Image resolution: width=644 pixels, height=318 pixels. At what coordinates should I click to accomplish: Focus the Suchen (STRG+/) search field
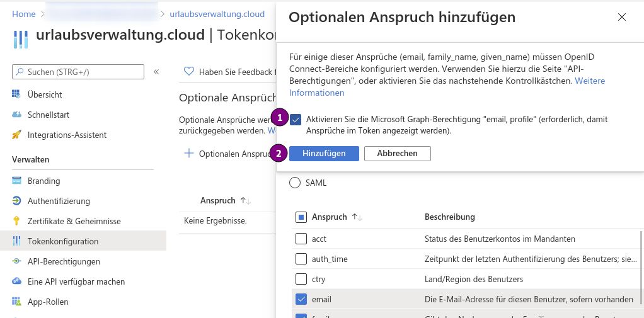(x=78, y=72)
